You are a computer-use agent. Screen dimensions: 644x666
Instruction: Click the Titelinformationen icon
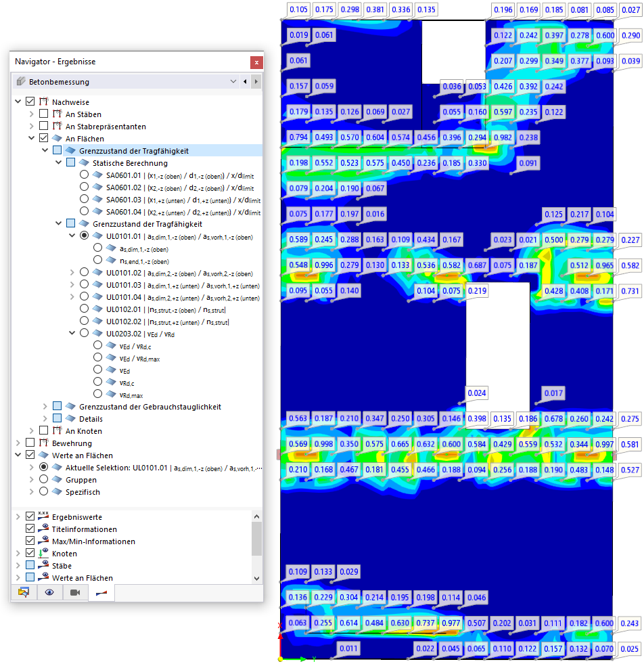(43, 529)
